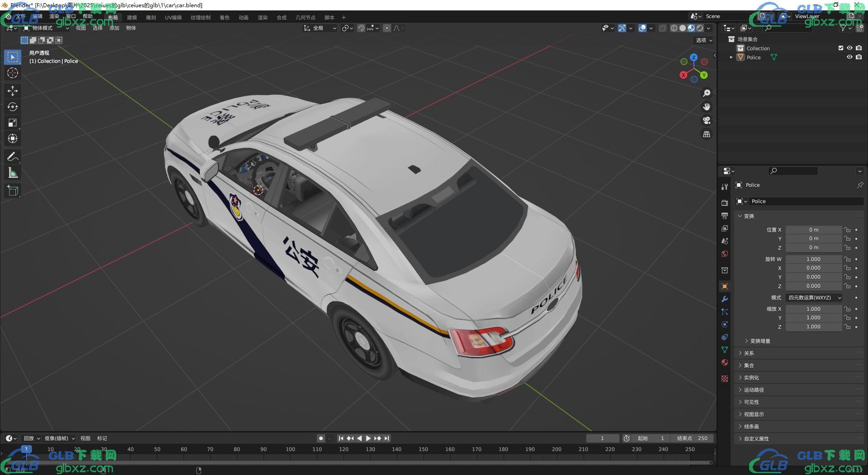Screen dimensions: 868x475
Task: Open the 选项 dropdown in viewport
Action: (704, 40)
